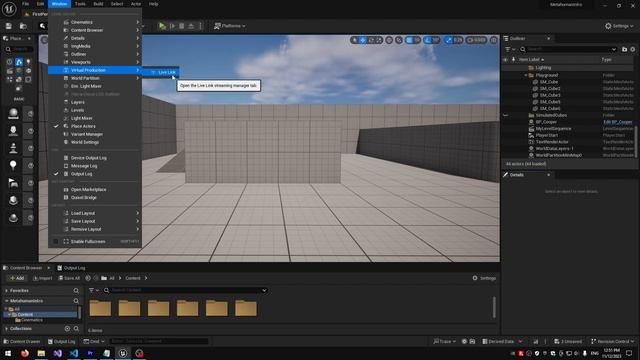Click Content Browser Settings button

tap(484, 278)
